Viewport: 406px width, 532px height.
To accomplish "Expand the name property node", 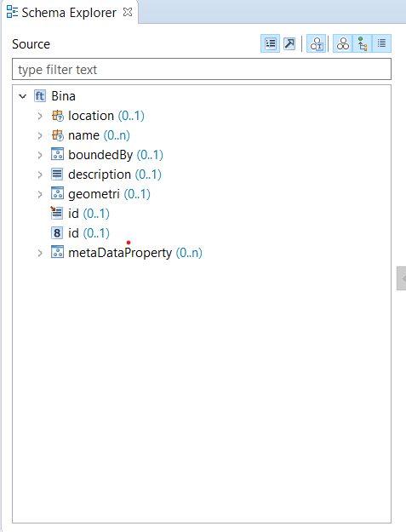I will [40, 135].
